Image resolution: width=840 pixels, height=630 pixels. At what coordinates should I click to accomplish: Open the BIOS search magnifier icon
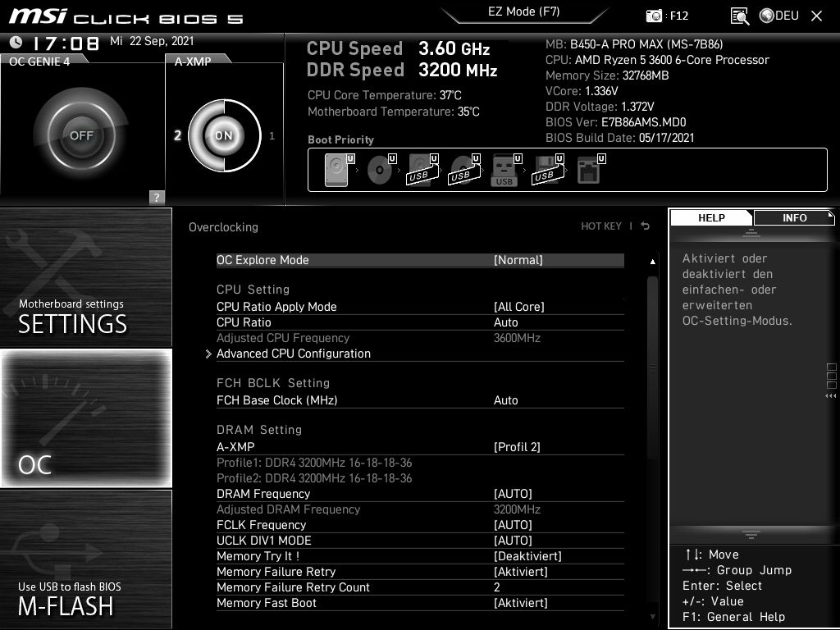740,16
